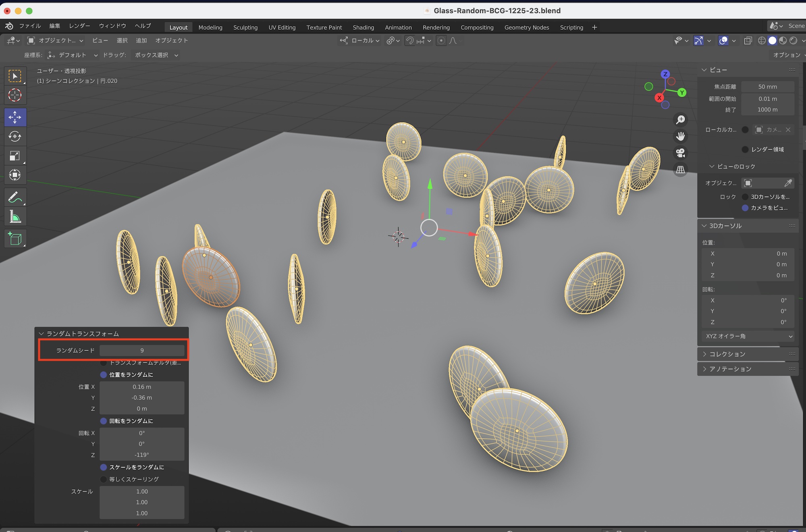Switch to the Shading workspace tab
The width and height of the screenshot is (806, 532).
point(363,27)
